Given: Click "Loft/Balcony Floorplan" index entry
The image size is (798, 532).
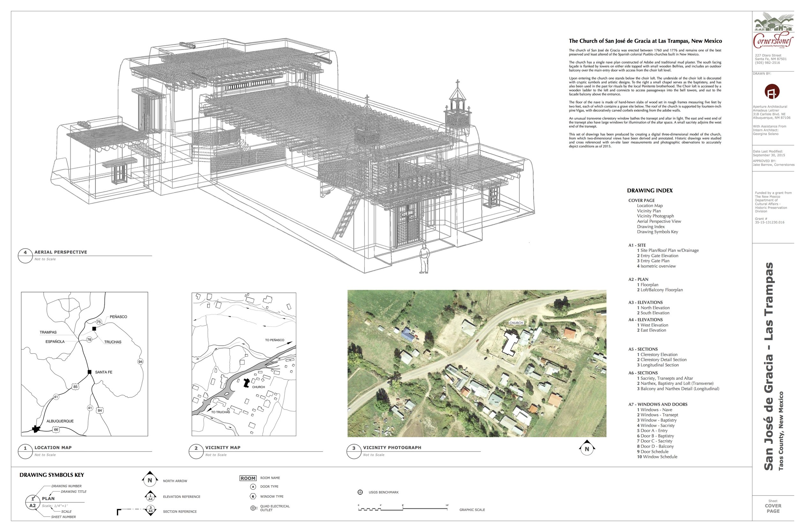Looking at the screenshot, I should tap(660, 290).
